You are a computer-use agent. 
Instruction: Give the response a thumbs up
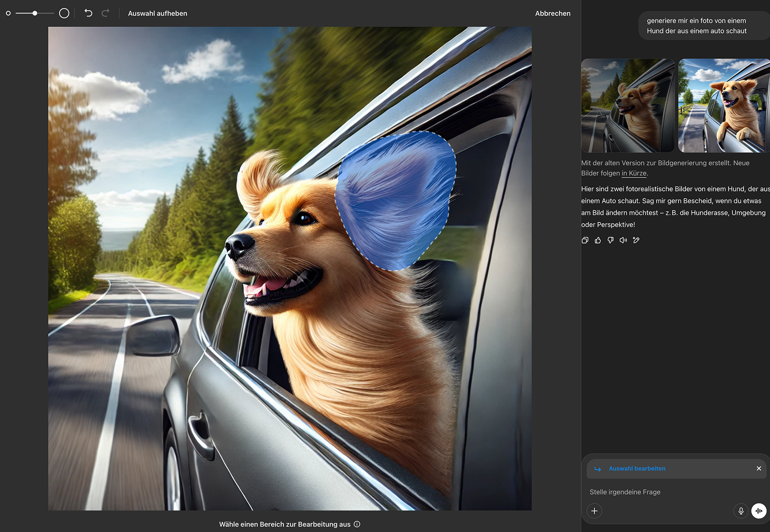click(x=598, y=240)
